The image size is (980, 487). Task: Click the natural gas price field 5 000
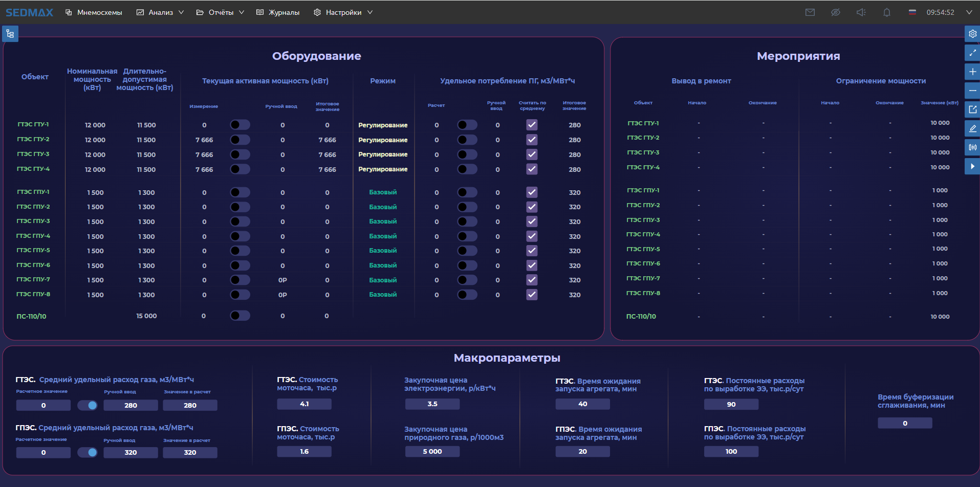point(432,452)
